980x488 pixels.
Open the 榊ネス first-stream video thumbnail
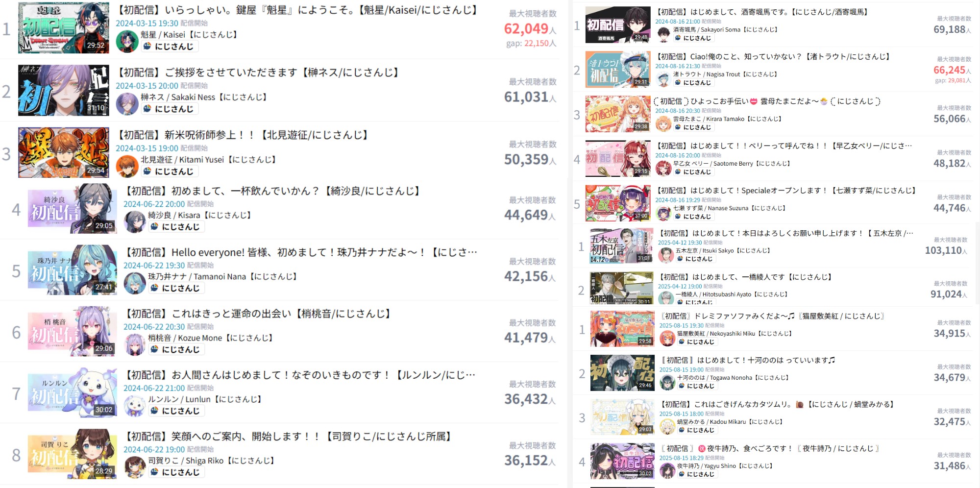64,90
